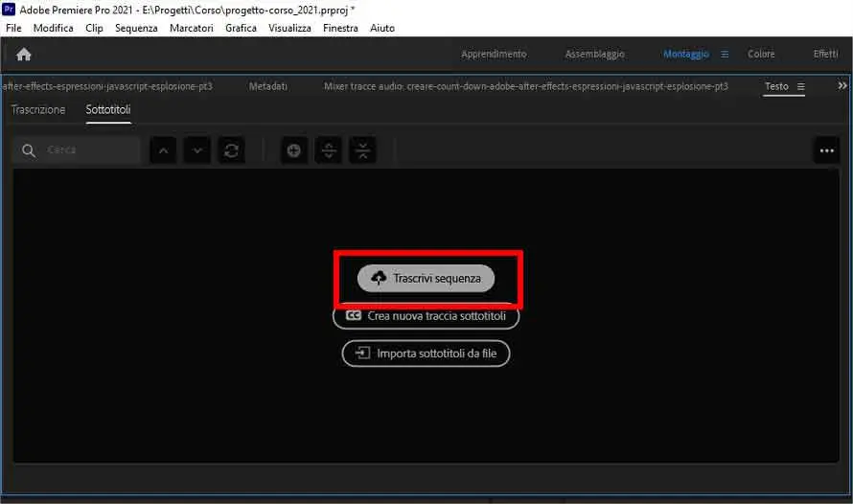
Task: Click the search magnifier icon
Action: [x=29, y=150]
